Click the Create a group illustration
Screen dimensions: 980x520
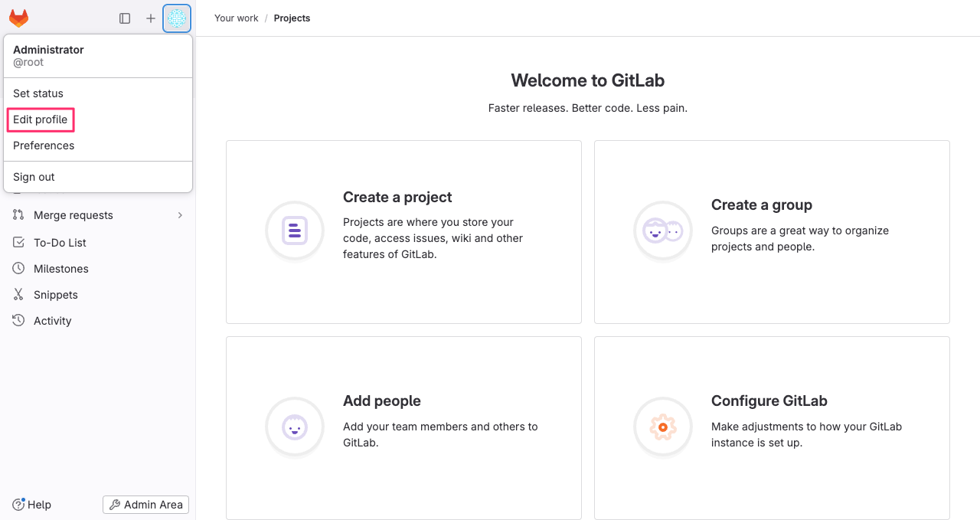[663, 231]
